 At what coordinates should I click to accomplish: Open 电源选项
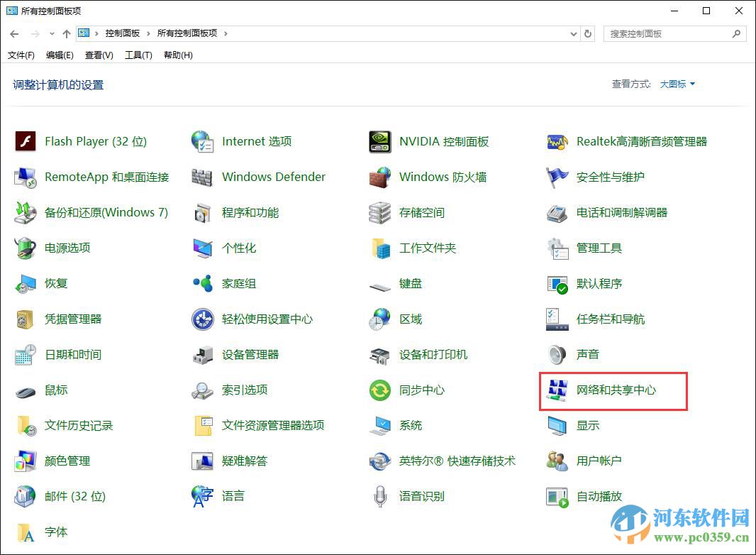[67, 248]
